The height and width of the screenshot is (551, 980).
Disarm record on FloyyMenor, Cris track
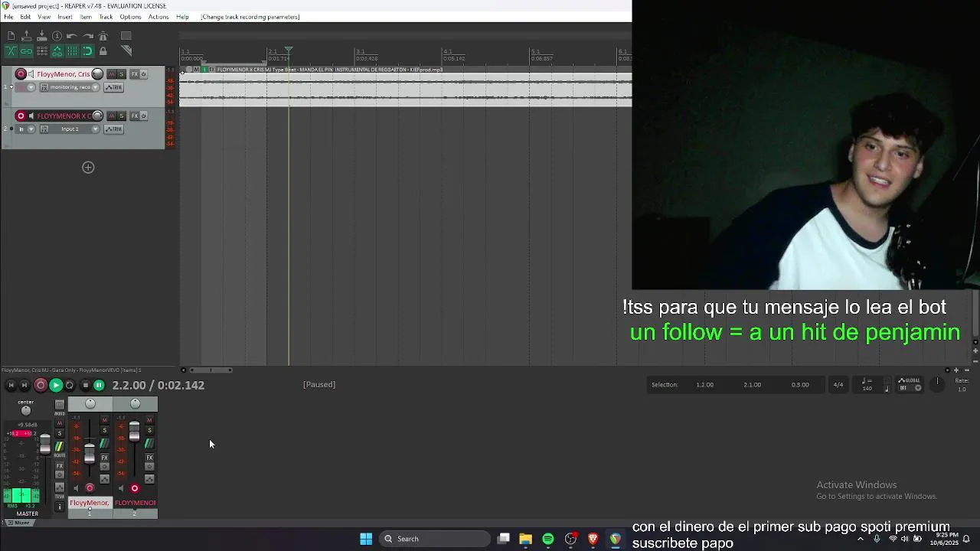click(x=21, y=74)
